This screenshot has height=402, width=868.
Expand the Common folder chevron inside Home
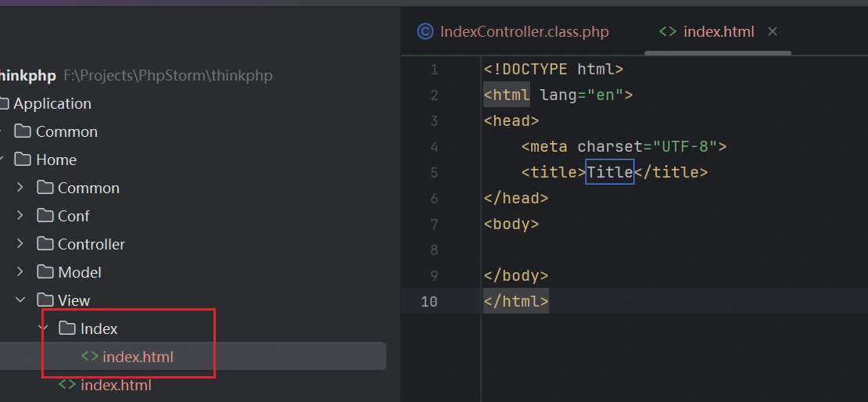[21, 188]
